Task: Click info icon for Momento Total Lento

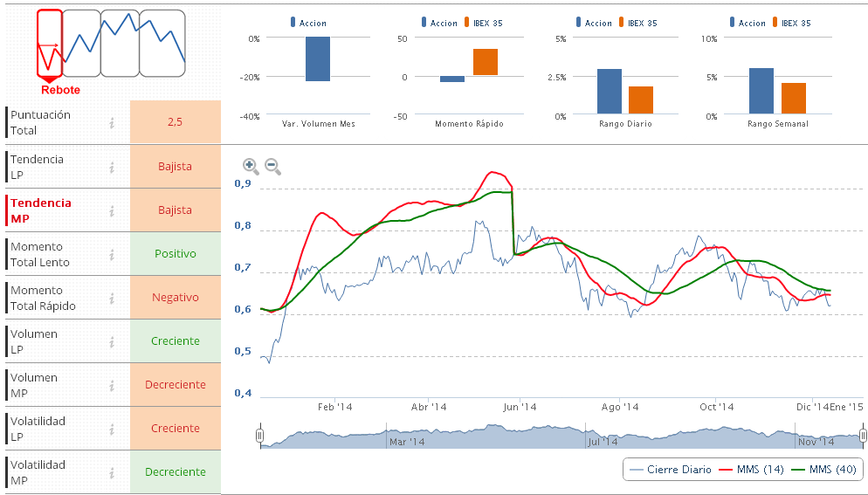Action: pyautogui.click(x=112, y=254)
